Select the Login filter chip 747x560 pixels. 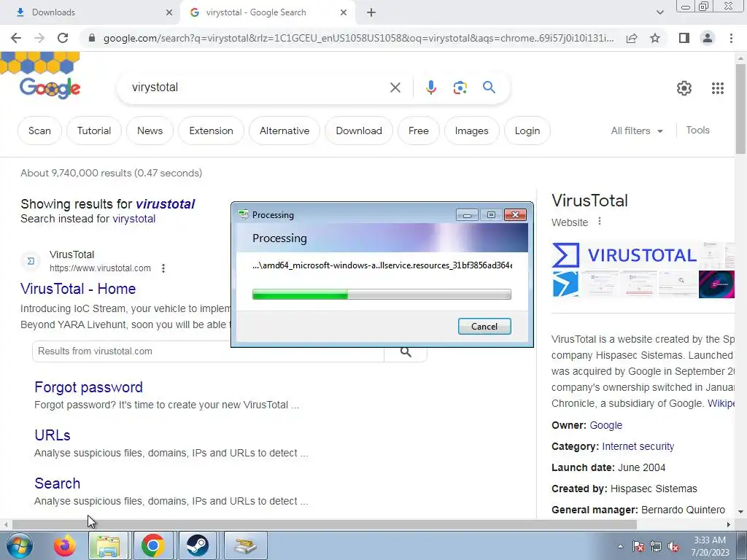[527, 131]
